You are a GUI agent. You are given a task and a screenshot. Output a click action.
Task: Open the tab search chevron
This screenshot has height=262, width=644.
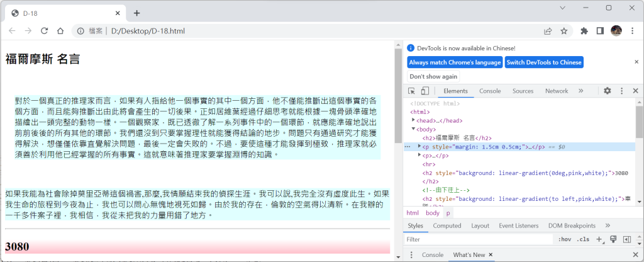(x=563, y=8)
